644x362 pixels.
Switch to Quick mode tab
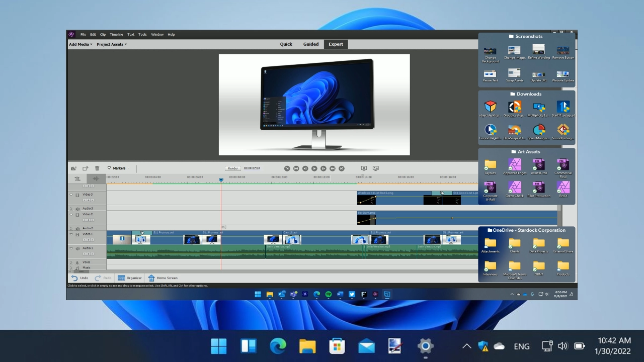(x=286, y=44)
